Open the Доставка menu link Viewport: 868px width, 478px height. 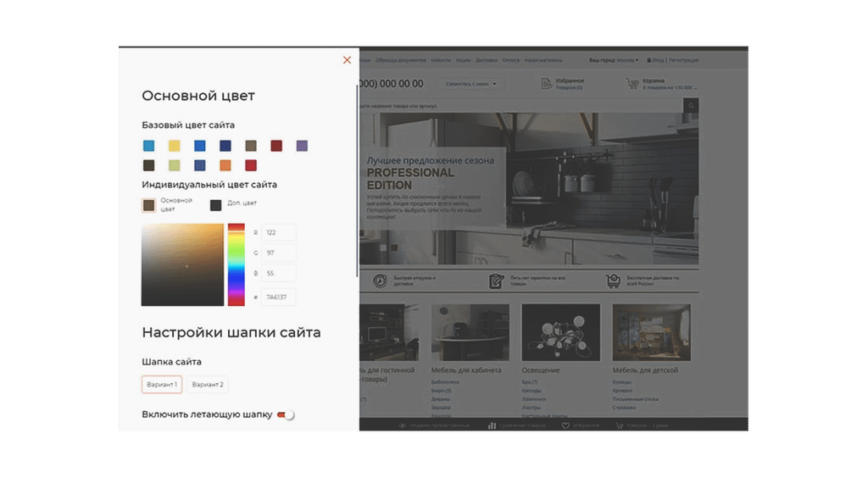coord(487,60)
